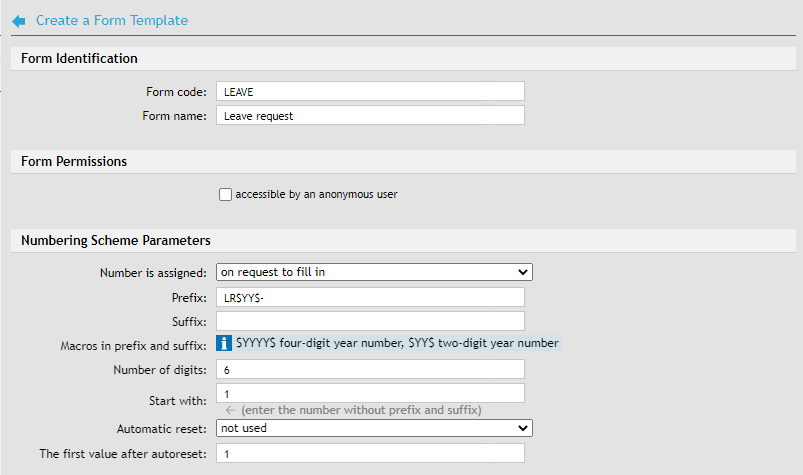Image resolution: width=803 pixels, height=475 pixels.
Task: Click the empty Suffix field
Action: tap(370, 321)
